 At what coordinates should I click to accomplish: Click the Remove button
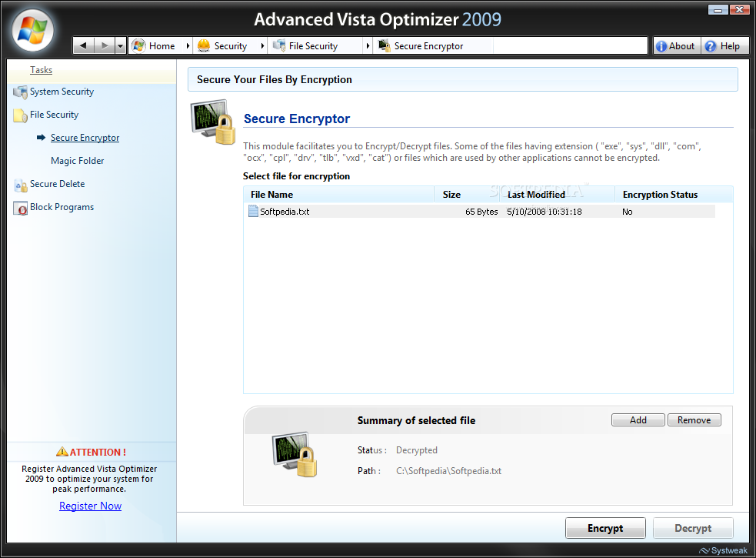[694, 420]
